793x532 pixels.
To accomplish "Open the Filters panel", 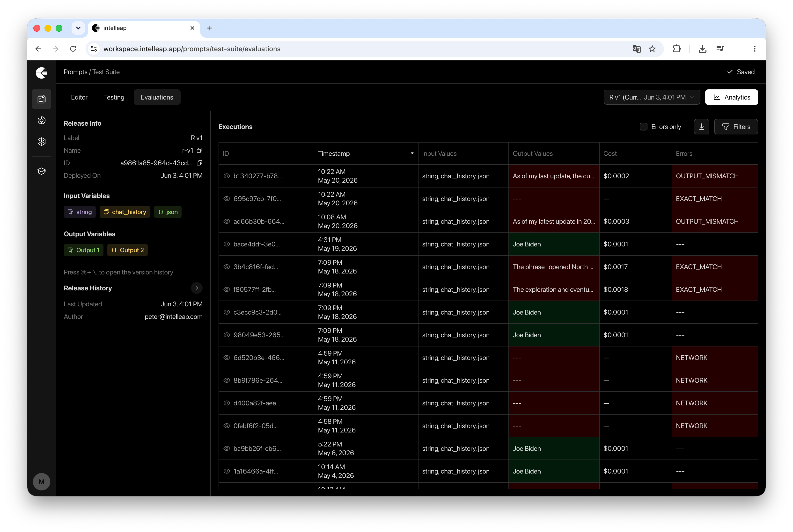I will 736,127.
